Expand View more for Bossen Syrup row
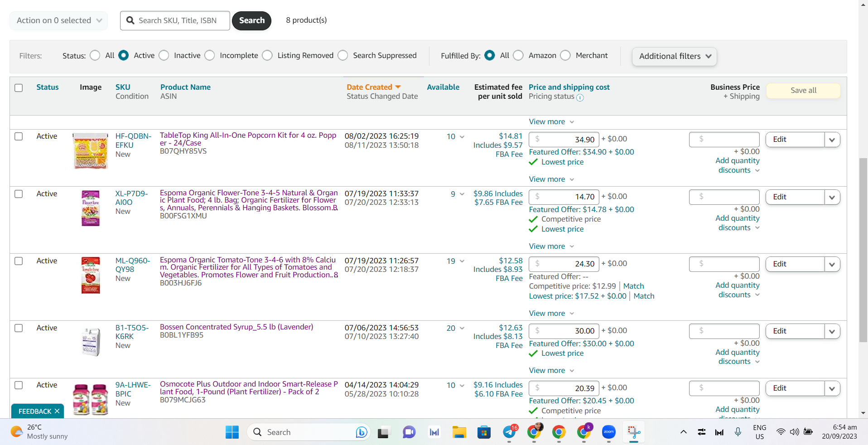The width and height of the screenshot is (868, 445). point(551,370)
